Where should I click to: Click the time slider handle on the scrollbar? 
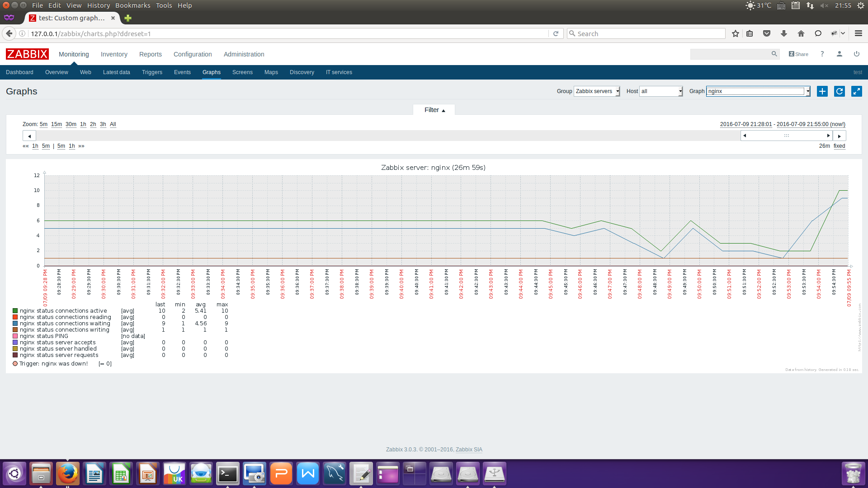click(787, 136)
